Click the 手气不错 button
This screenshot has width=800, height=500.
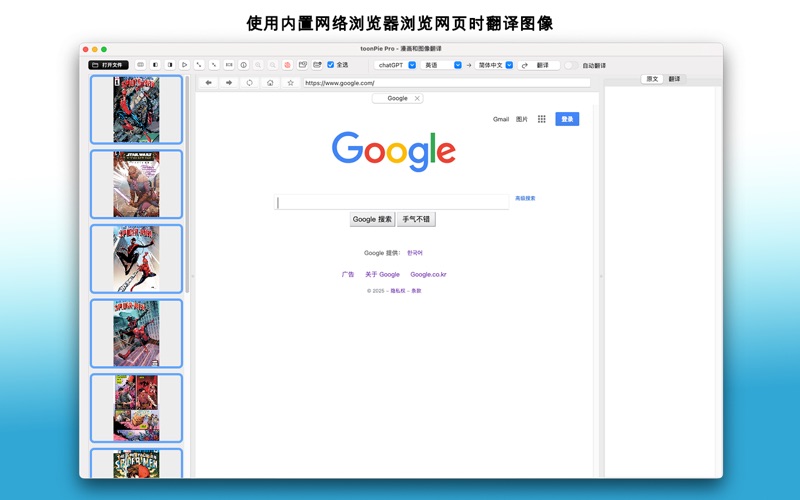416,219
